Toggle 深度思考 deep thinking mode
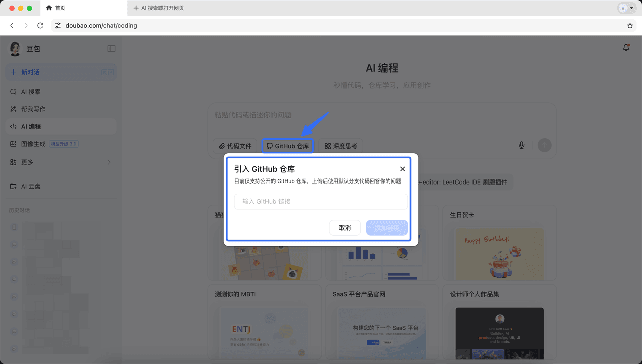Screen dimensions: 642x364 341,146
